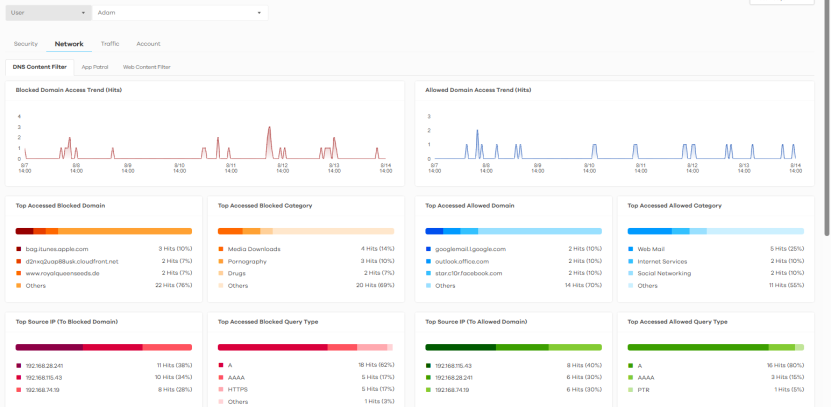Click the www.royalqueenseeds.de blocked domain entry

(x=63, y=273)
